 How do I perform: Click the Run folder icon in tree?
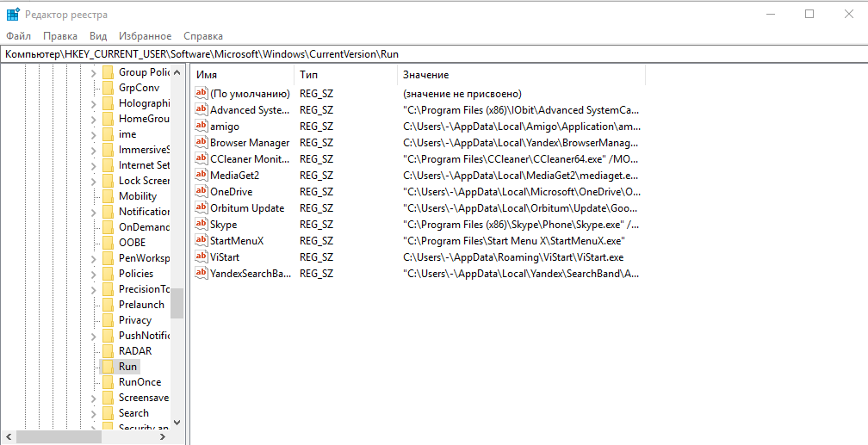tap(108, 367)
